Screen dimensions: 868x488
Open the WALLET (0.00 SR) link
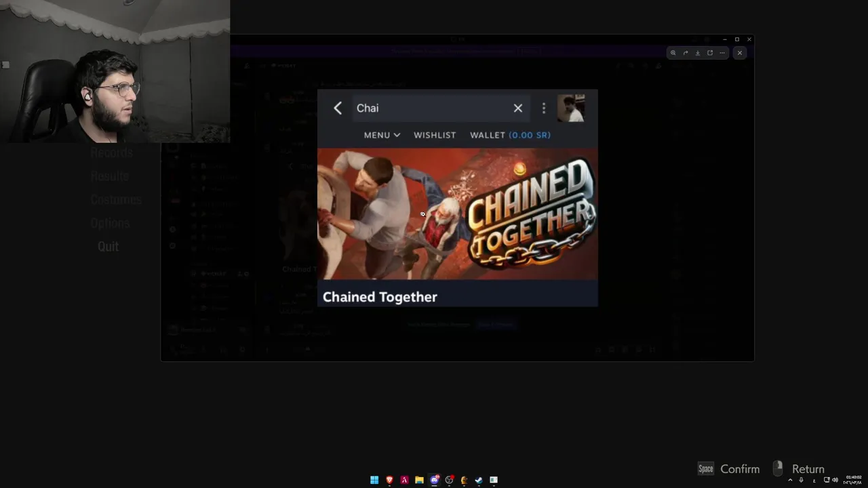tap(510, 135)
